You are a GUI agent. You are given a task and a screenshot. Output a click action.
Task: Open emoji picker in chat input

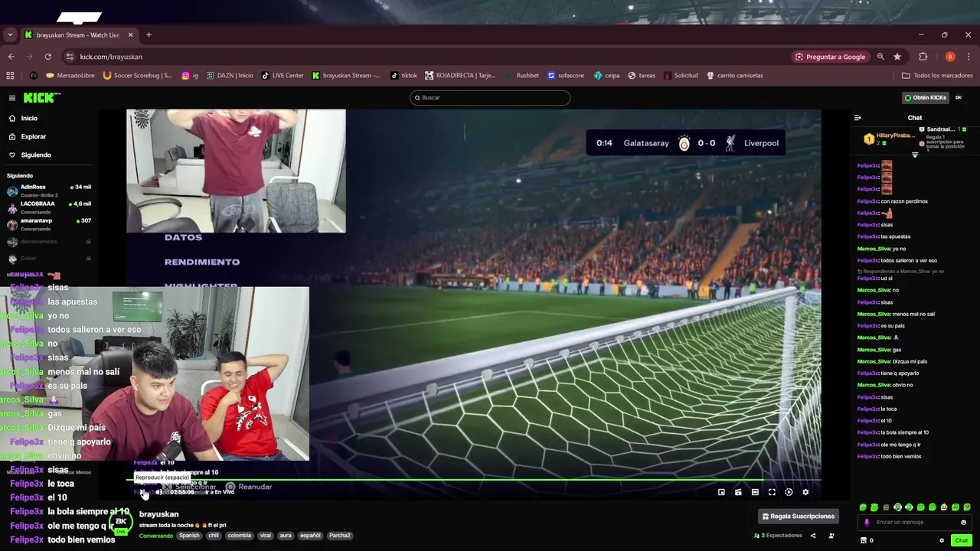pyautogui.click(x=964, y=522)
